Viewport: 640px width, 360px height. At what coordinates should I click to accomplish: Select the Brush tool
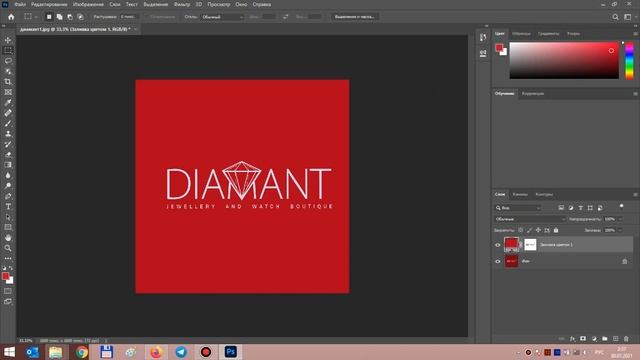point(8,123)
